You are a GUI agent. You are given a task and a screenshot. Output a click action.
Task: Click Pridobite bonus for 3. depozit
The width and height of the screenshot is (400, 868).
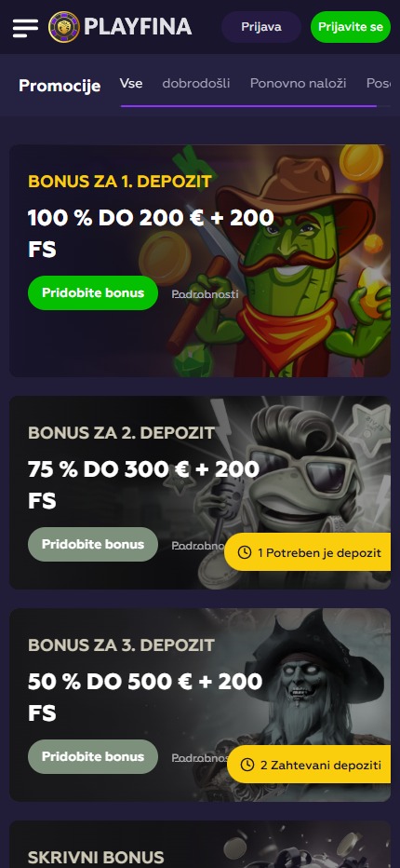pyautogui.click(x=93, y=757)
